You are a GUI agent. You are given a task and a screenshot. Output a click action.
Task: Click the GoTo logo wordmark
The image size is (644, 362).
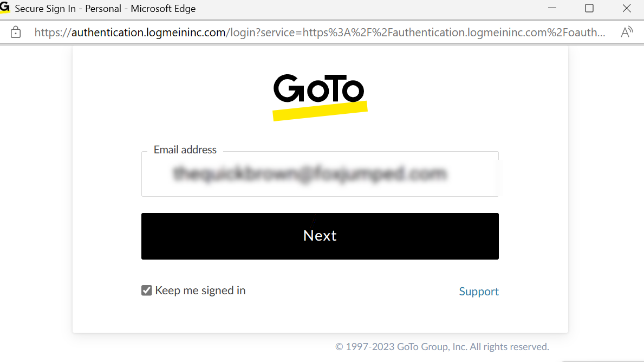tap(318, 88)
